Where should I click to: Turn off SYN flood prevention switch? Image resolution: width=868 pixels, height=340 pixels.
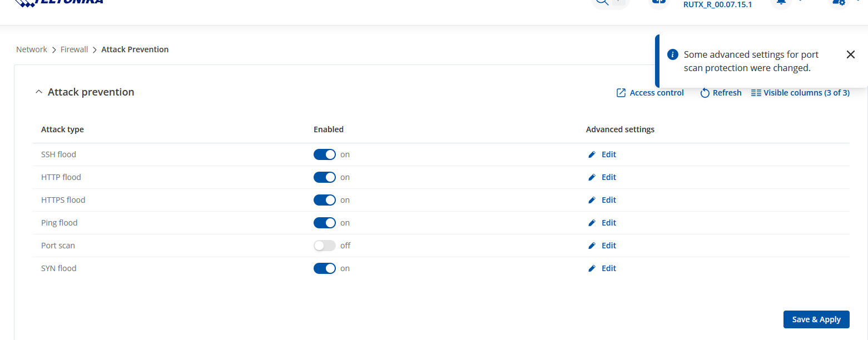tap(325, 268)
